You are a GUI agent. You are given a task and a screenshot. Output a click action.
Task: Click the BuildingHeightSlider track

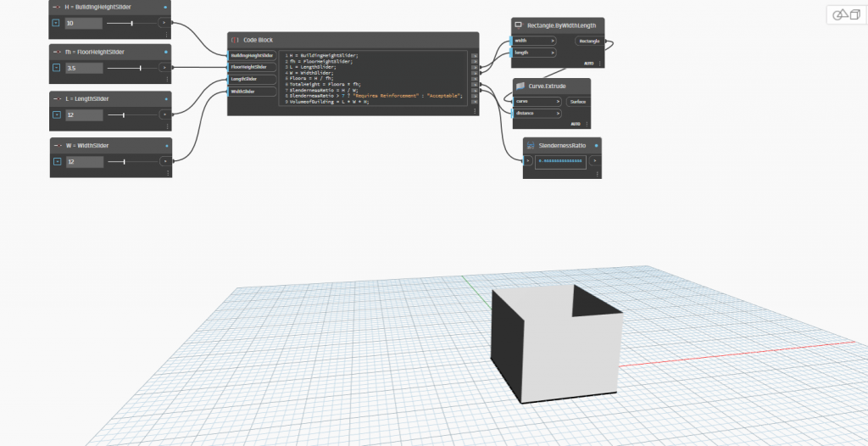click(131, 23)
